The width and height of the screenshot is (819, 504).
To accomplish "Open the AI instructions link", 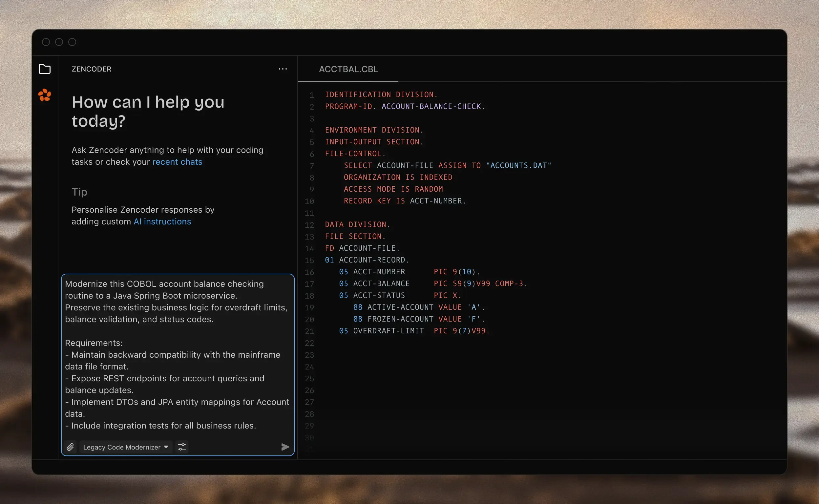I will 162,222.
